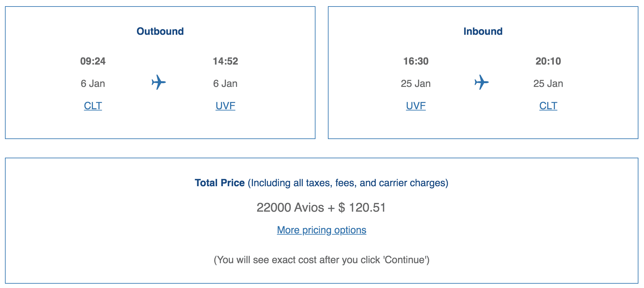Click the Outbound heading label

(160, 31)
